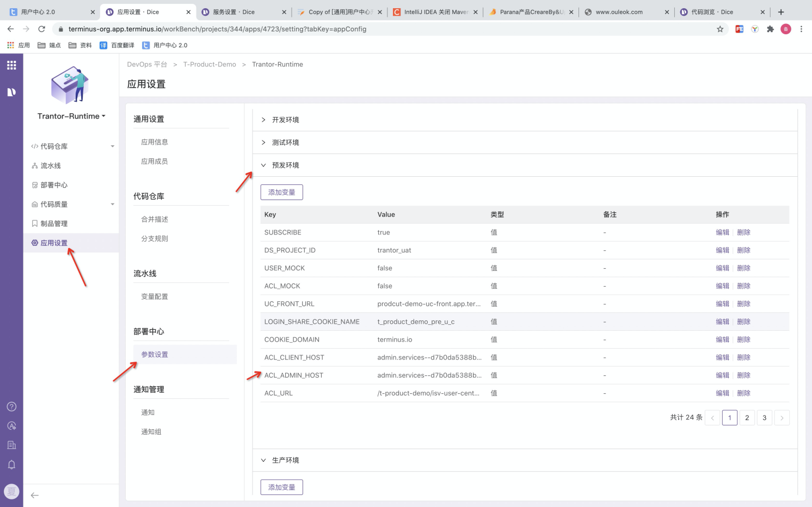Expand the 代码质量 sidebar menu arrow
The image size is (812, 507).
(113, 205)
